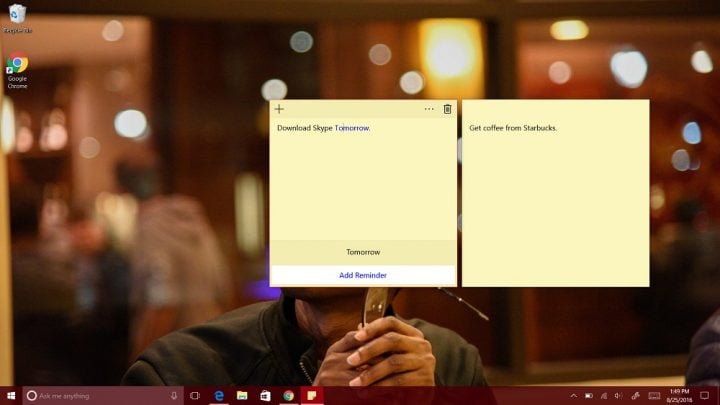The height and width of the screenshot is (405, 720).
Task: Click the highlighted Tomorrow link in note
Action: tap(352, 128)
